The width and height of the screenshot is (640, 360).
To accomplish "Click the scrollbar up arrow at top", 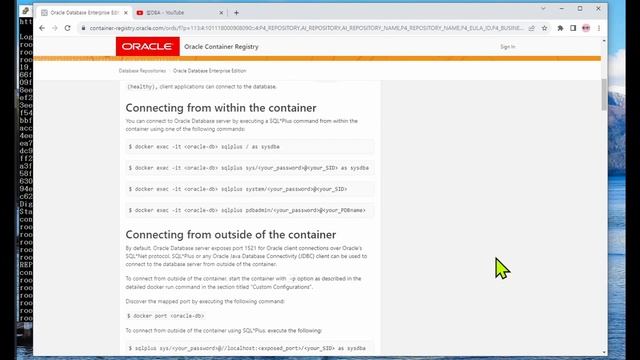I will click(x=604, y=41).
